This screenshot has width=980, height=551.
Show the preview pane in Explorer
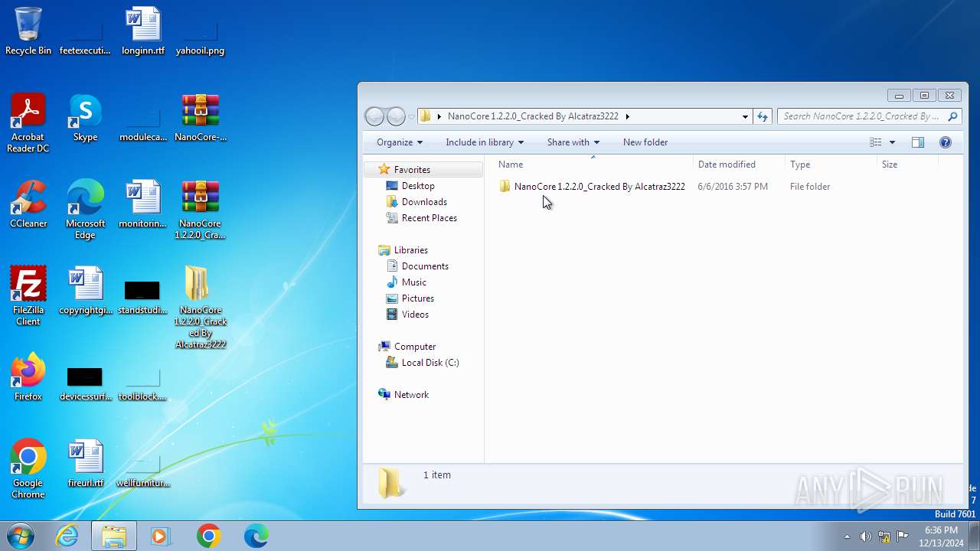(x=918, y=142)
